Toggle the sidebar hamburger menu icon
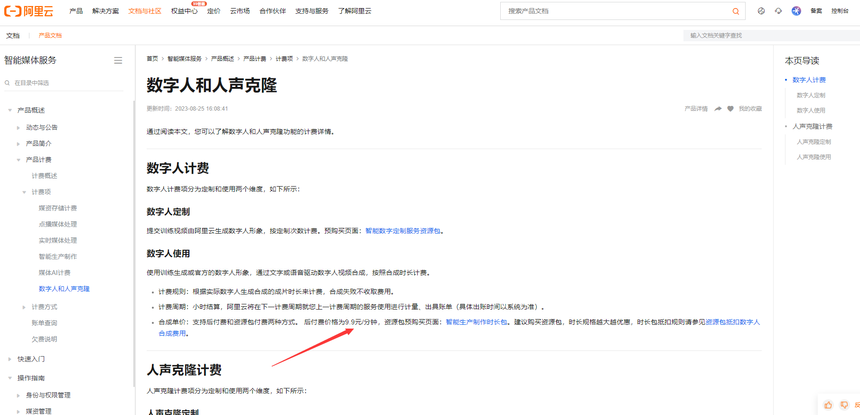 (x=118, y=60)
